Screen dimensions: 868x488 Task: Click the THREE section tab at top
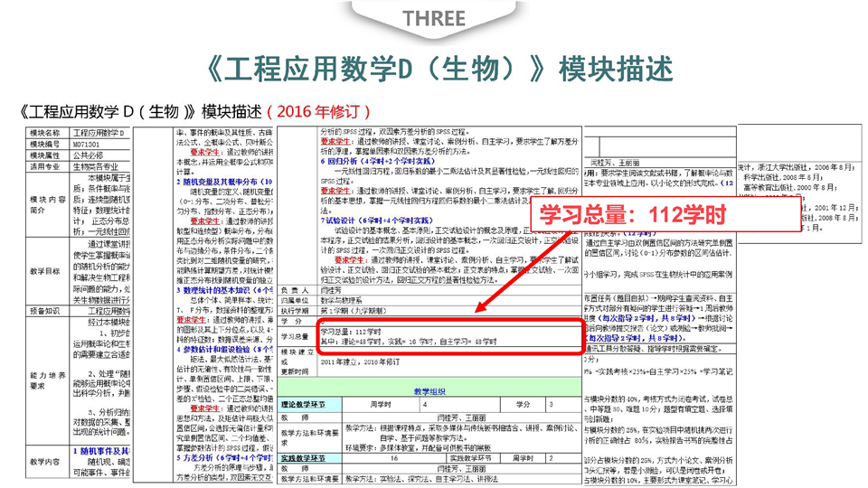click(x=433, y=19)
